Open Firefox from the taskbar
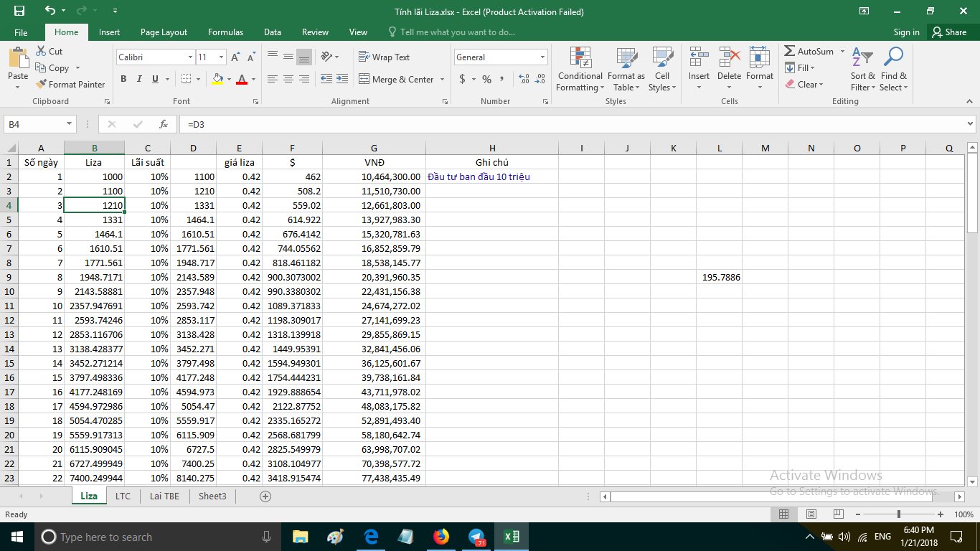This screenshot has height=551, width=980. tap(440, 537)
